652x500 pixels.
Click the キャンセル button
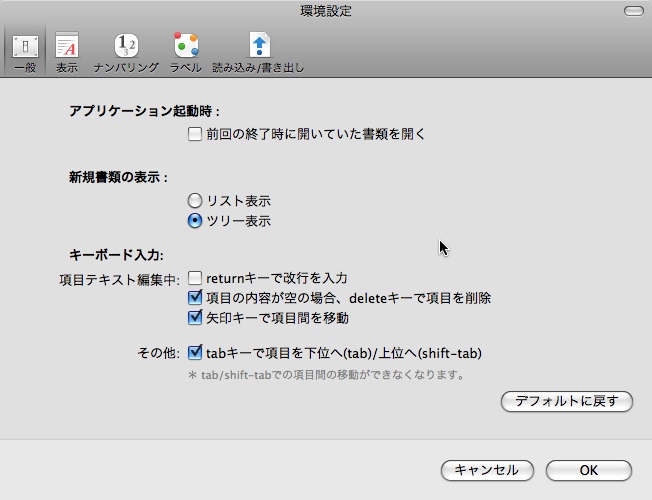click(x=486, y=470)
